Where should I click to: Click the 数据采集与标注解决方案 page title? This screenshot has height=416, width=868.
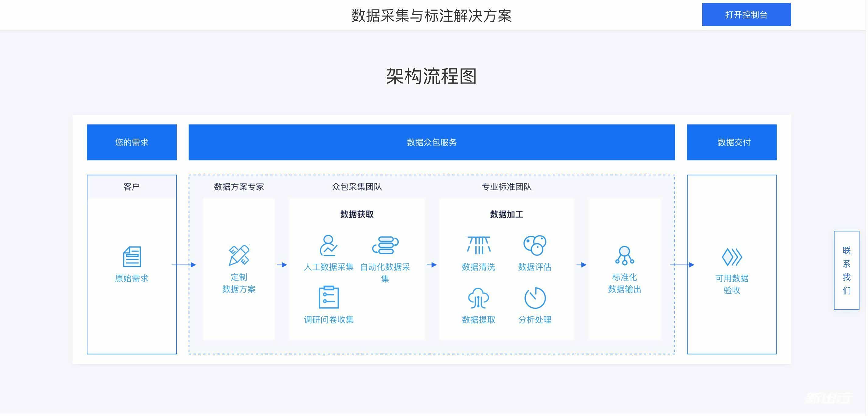431,16
